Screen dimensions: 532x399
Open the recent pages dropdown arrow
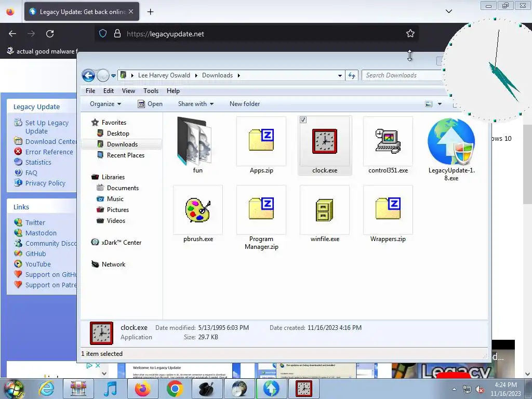[113, 75]
